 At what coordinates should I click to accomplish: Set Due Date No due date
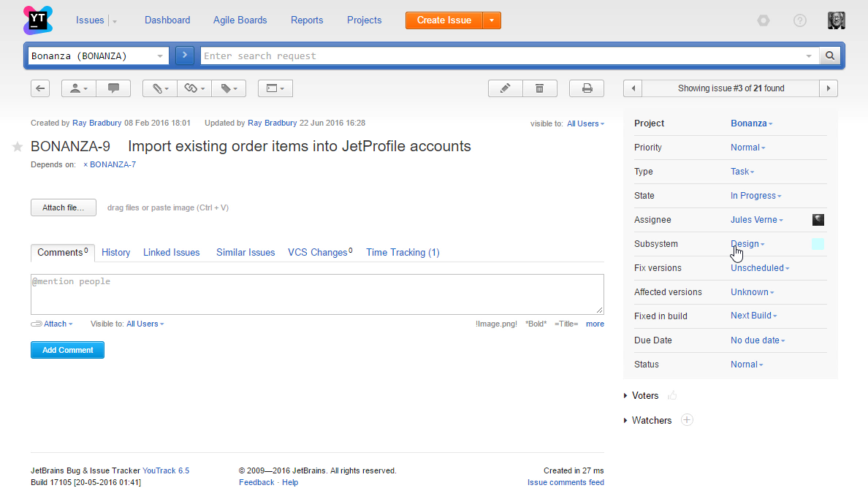758,340
